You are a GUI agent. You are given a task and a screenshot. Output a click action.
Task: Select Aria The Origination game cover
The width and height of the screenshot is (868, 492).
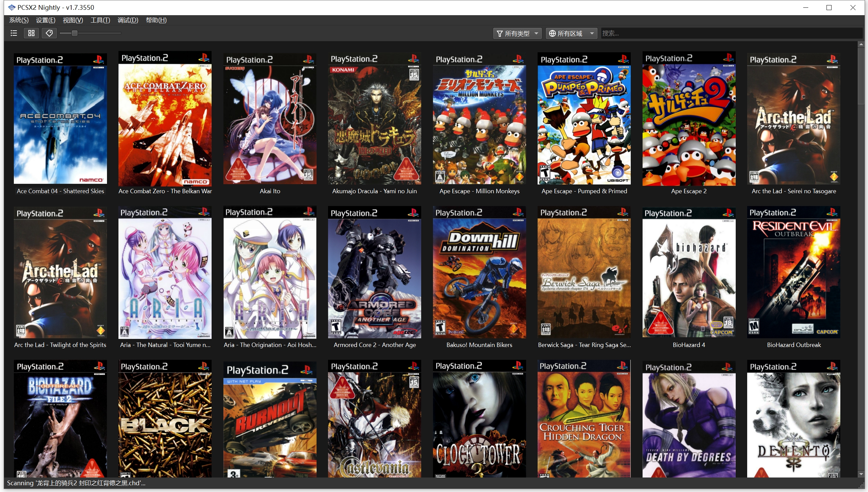tap(270, 272)
